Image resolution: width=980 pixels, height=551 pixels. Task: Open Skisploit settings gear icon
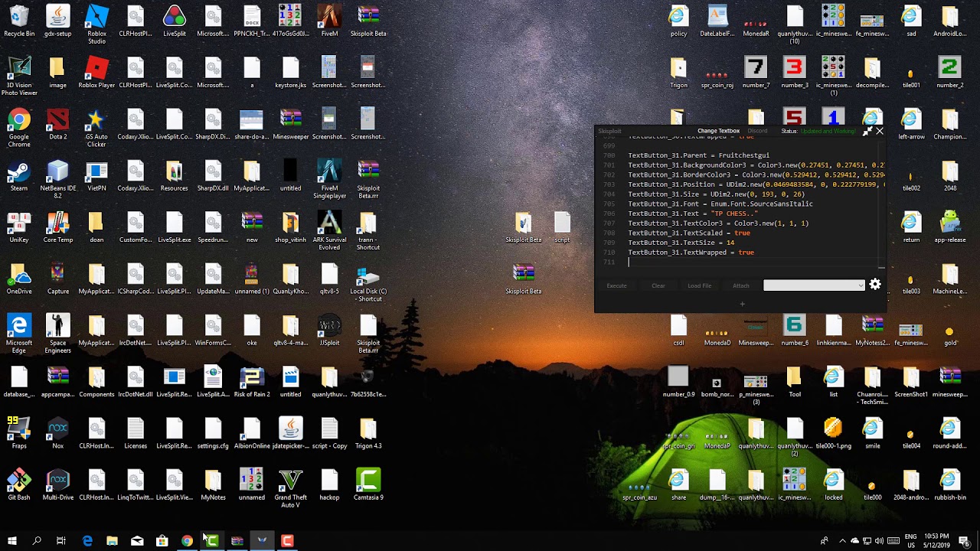(875, 285)
